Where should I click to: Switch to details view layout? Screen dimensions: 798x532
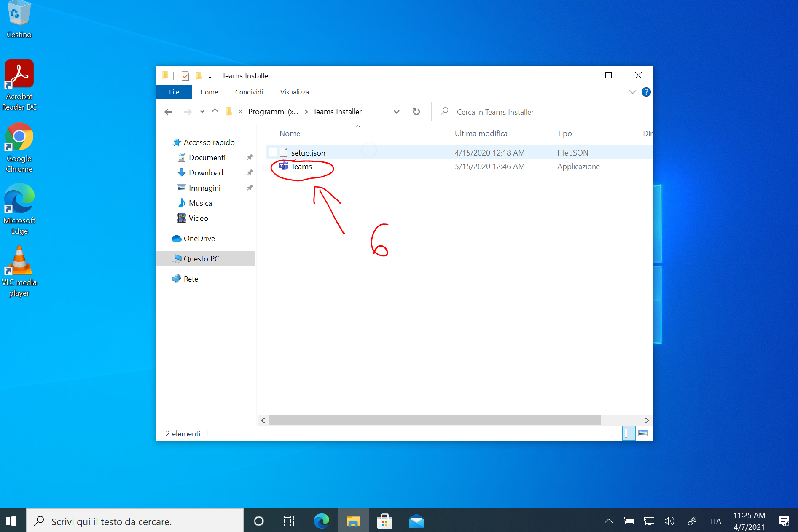629,433
